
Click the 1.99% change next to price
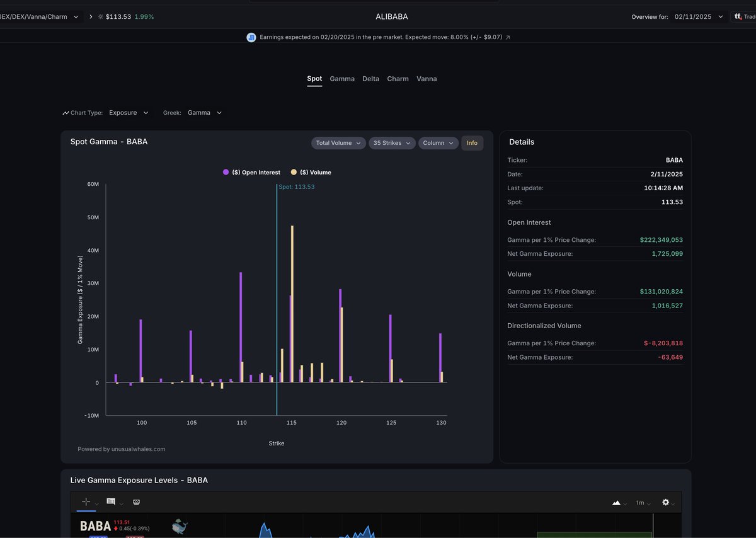pos(144,16)
